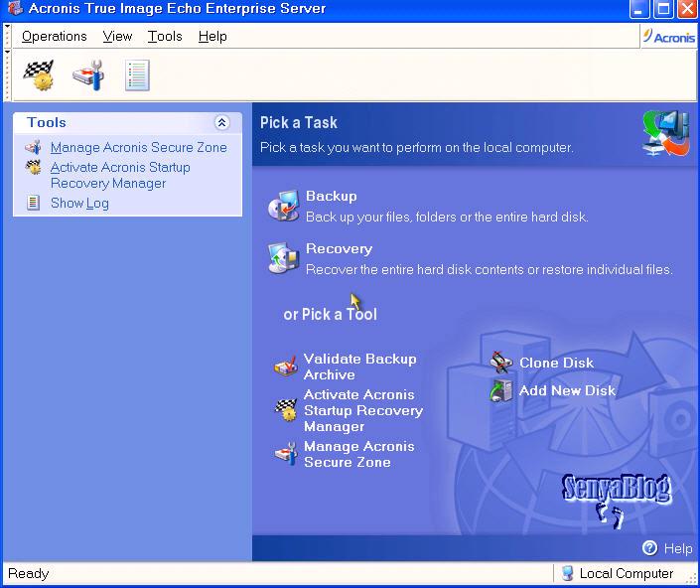This screenshot has width=700, height=588.
Task: Start the Recovery task
Action: [339, 248]
